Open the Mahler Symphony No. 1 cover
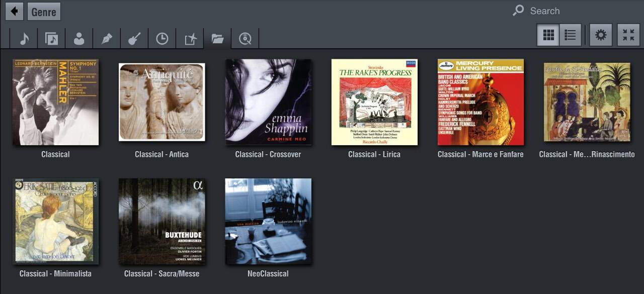This screenshot has width=644, height=294. click(x=56, y=102)
